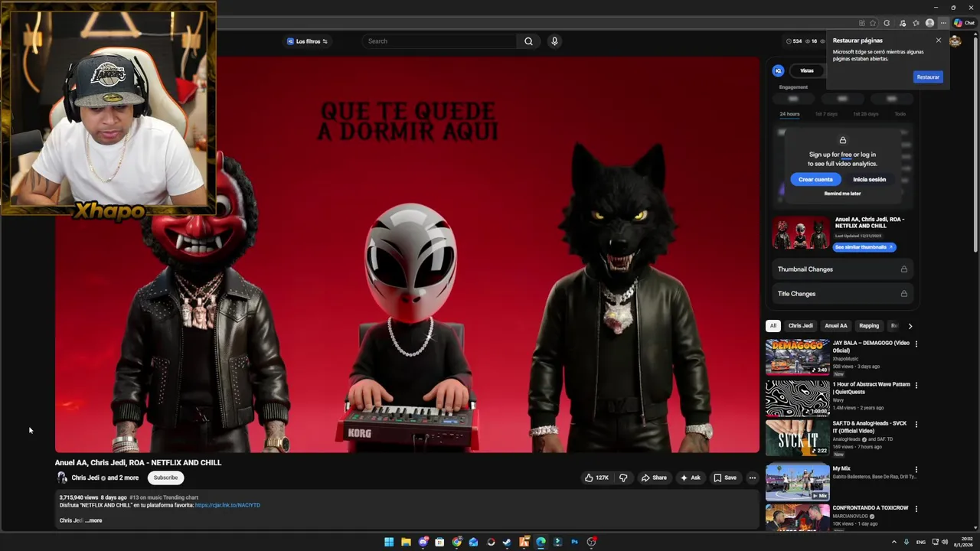The width and height of the screenshot is (980, 551).
Task: Select the Rapping filter chip
Action: click(869, 326)
